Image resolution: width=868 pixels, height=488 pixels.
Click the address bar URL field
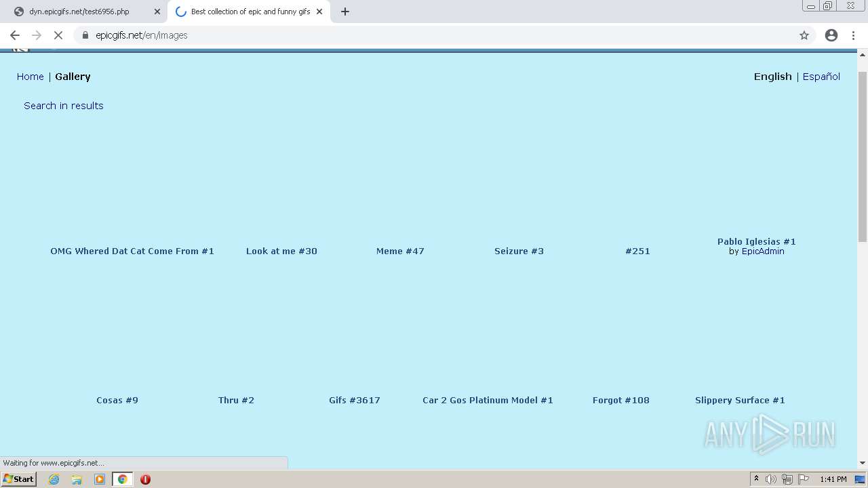tap(434, 35)
